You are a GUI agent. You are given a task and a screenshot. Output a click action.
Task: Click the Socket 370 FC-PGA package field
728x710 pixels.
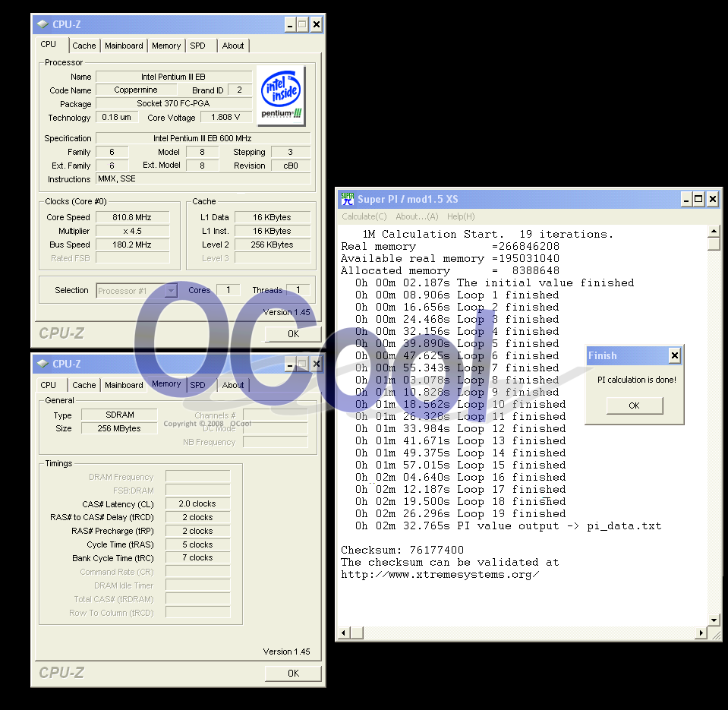coord(174,103)
